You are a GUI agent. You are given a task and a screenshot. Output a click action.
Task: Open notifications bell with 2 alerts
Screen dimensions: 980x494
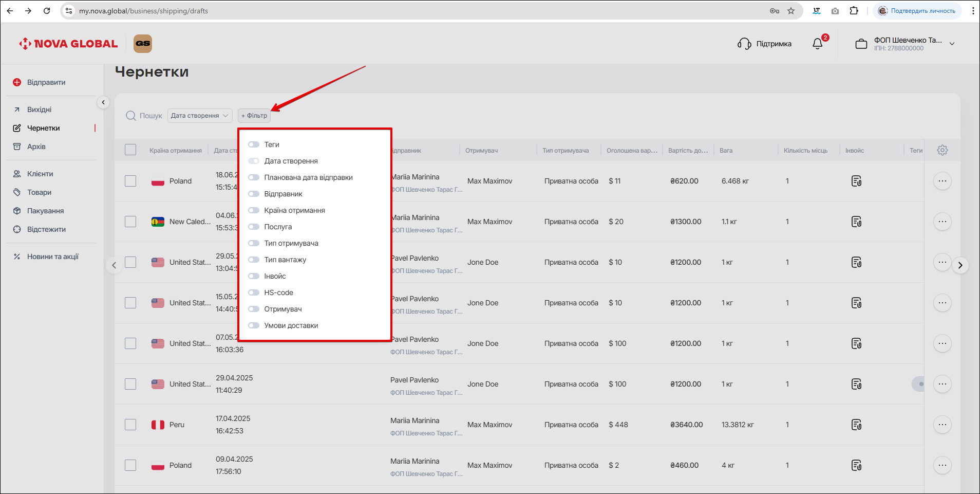(x=817, y=44)
